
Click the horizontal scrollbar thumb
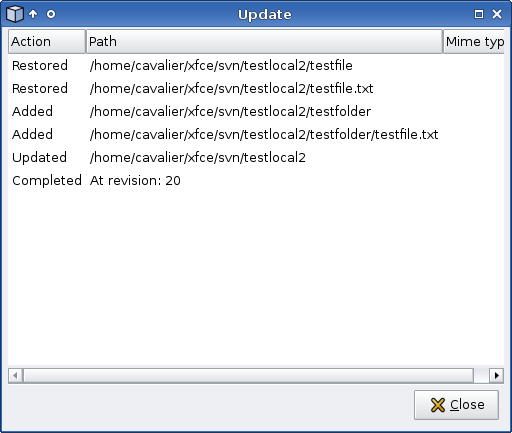(x=248, y=376)
